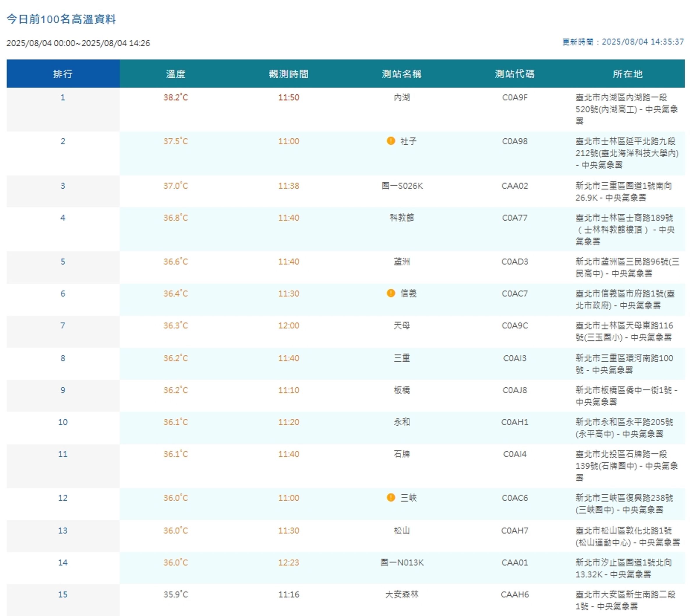
Task: Click station code C0A9F
Action: [x=515, y=98]
